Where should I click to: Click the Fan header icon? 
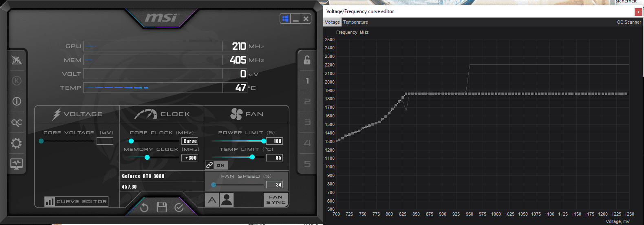pyautogui.click(x=236, y=114)
